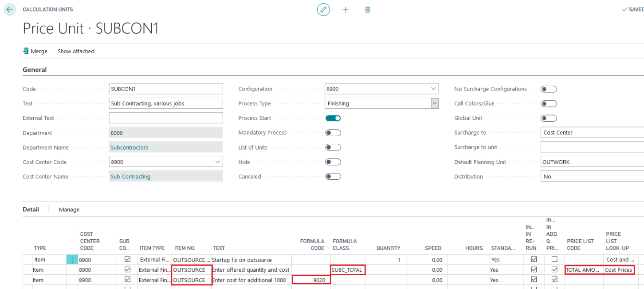Click 'Enter offered quantity and cost' cell
Image resolution: width=644 pixels, height=289 pixels.
[x=251, y=270]
